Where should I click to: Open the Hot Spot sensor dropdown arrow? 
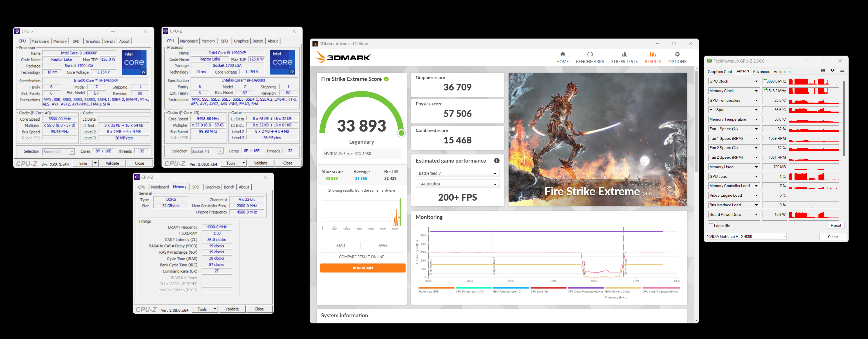(756, 110)
